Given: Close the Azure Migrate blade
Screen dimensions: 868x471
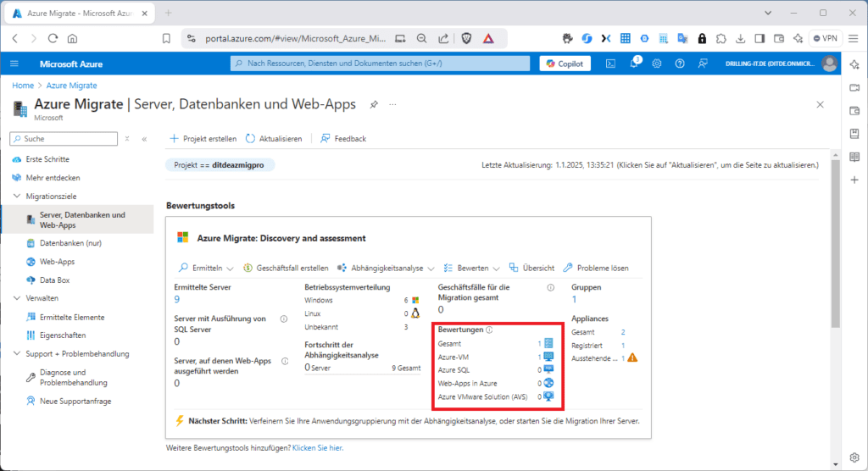Looking at the screenshot, I should pos(820,104).
